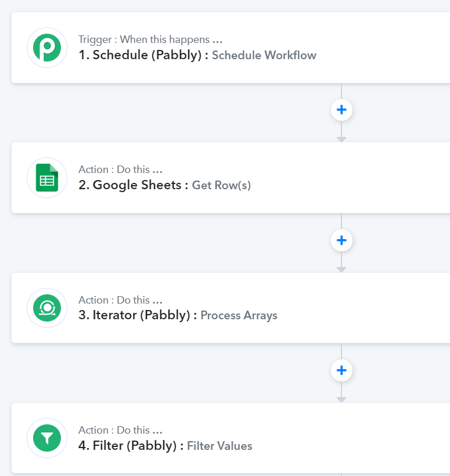Click the Google Sheets app icon
Viewport: 450px width, 476px height.
point(47,178)
